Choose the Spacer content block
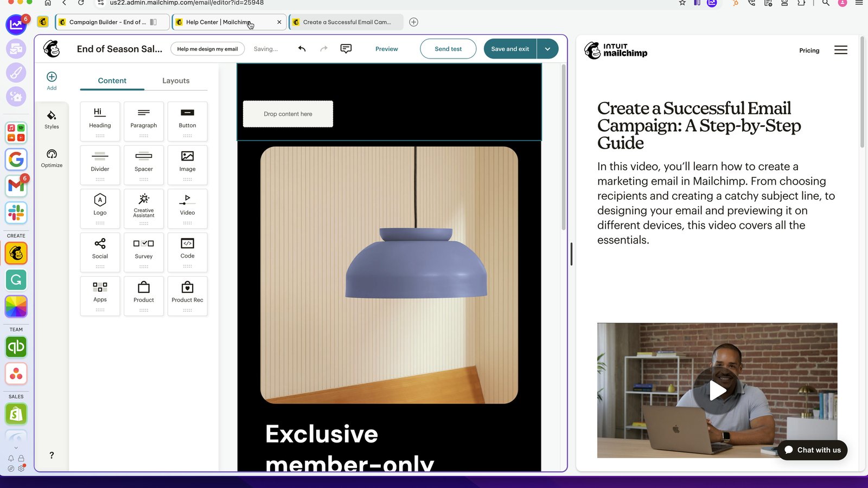Screen dimensions: 868x488 pyautogui.click(x=144, y=165)
